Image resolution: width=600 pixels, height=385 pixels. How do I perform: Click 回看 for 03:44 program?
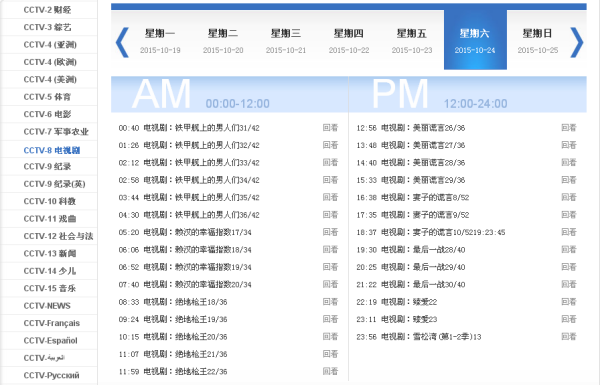tap(330, 197)
